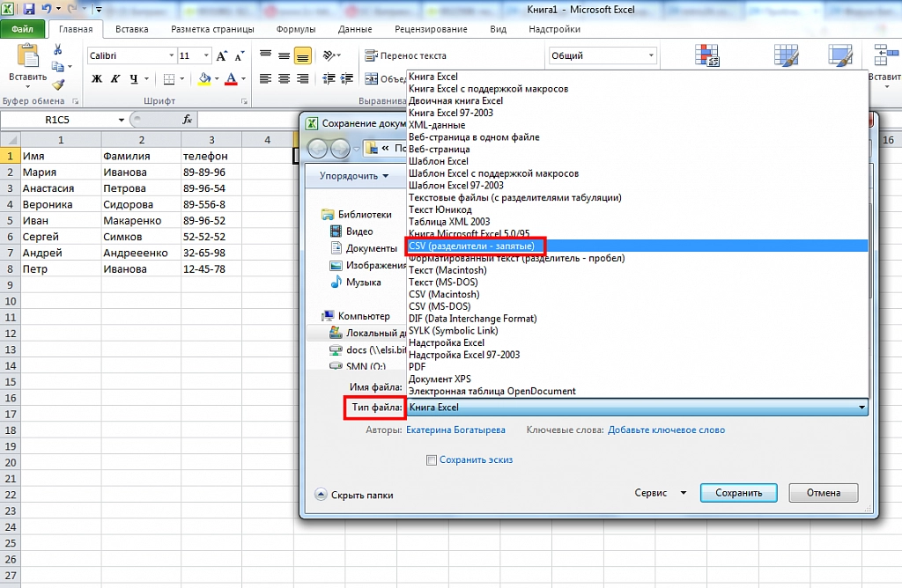The width and height of the screenshot is (902, 588).
Task: Click the Underline icon
Action: tap(133, 78)
